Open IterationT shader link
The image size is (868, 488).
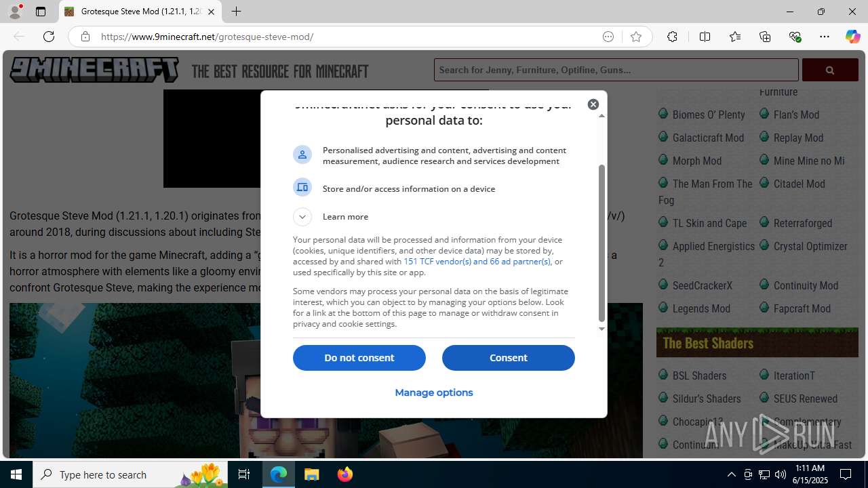tap(794, 375)
